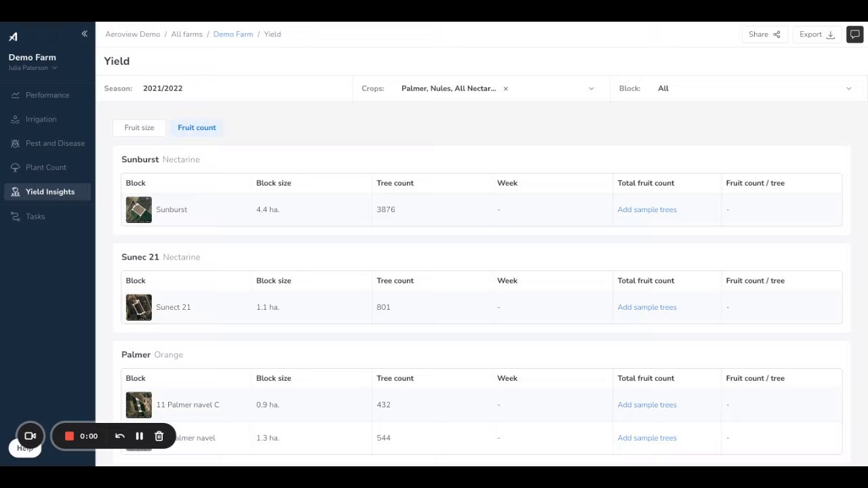Image resolution: width=868 pixels, height=488 pixels.
Task: Click the Yield page heading
Action: [117, 61]
